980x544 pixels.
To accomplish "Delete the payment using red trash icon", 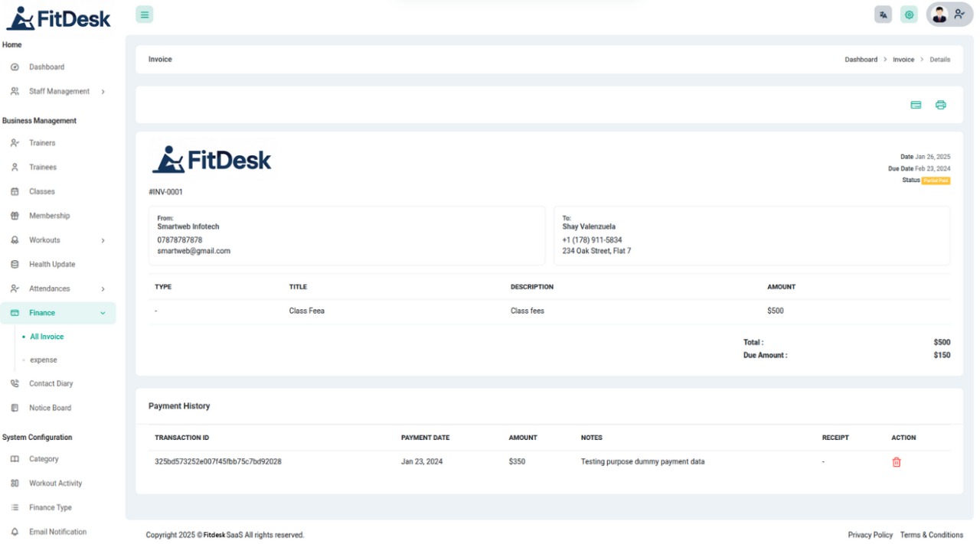I will 897,462.
